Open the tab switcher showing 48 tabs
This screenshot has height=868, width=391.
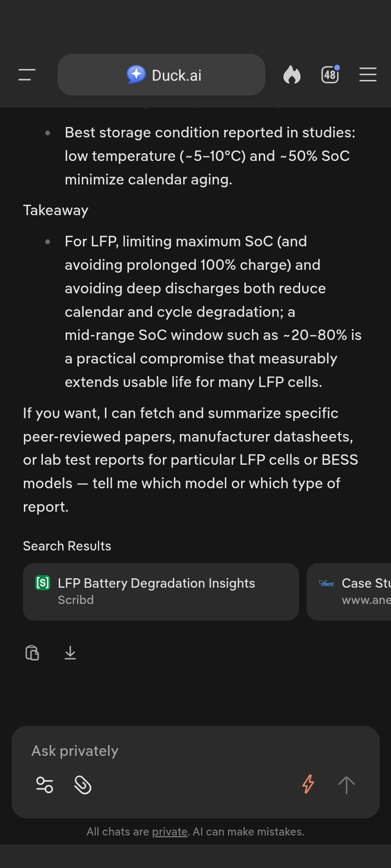click(x=330, y=75)
